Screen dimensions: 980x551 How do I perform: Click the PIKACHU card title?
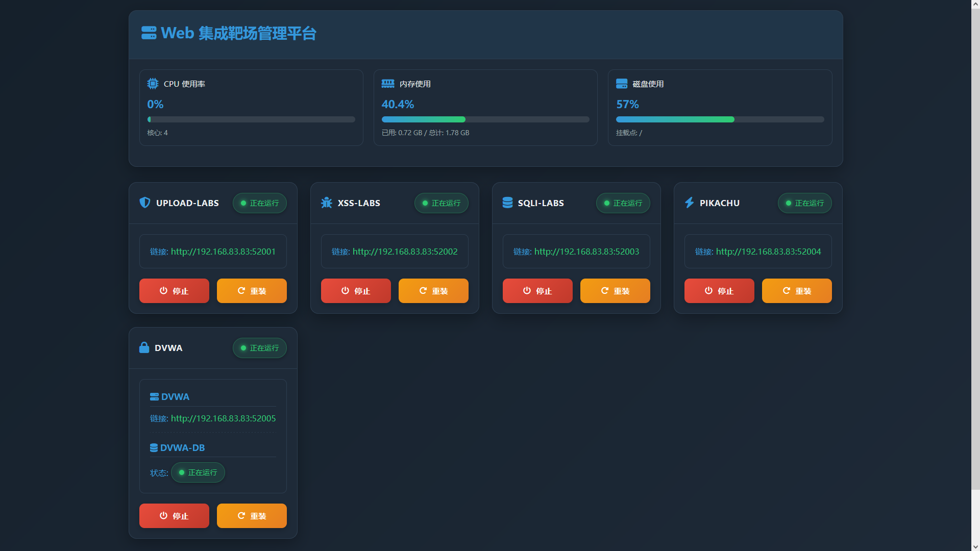click(720, 203)
